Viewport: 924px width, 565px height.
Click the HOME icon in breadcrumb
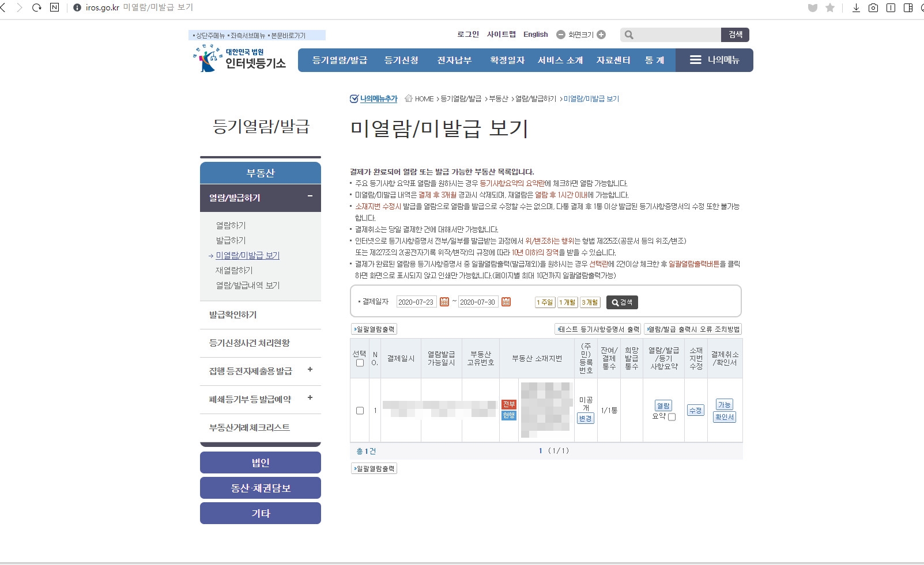(409, 98)
